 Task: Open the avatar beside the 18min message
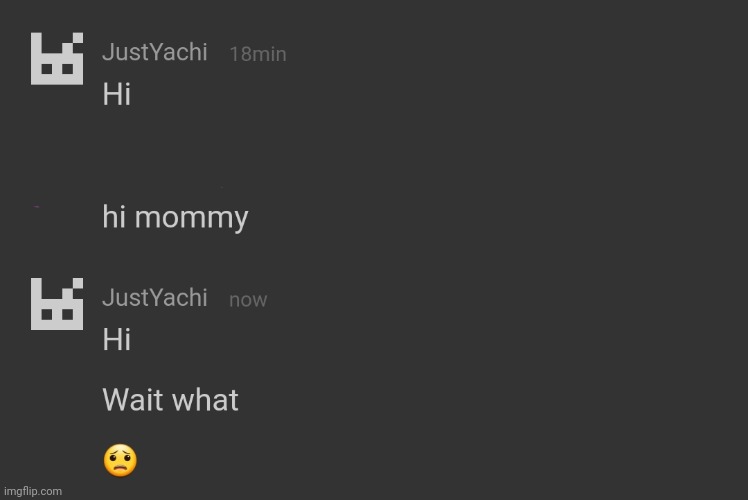(56, 59)
